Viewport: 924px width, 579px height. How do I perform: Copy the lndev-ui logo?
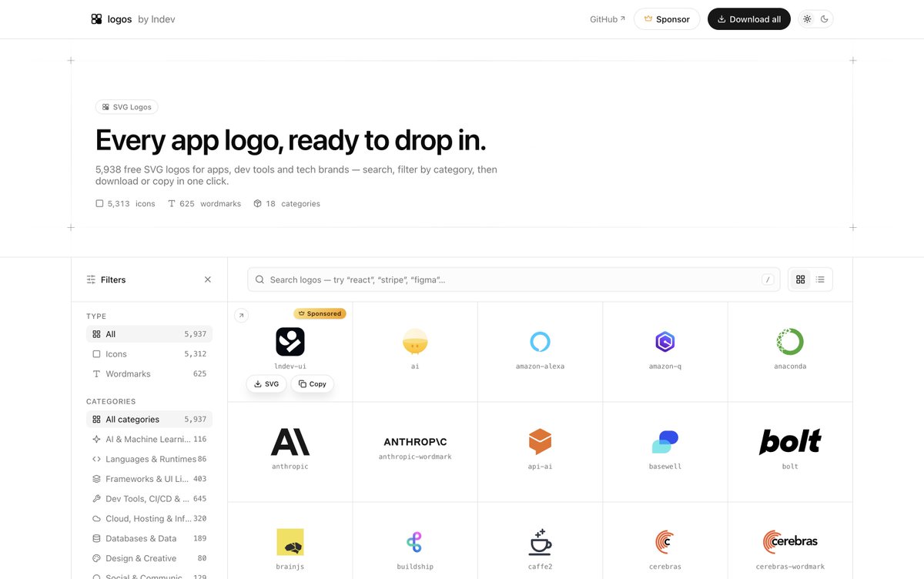(x=312, y=383)
